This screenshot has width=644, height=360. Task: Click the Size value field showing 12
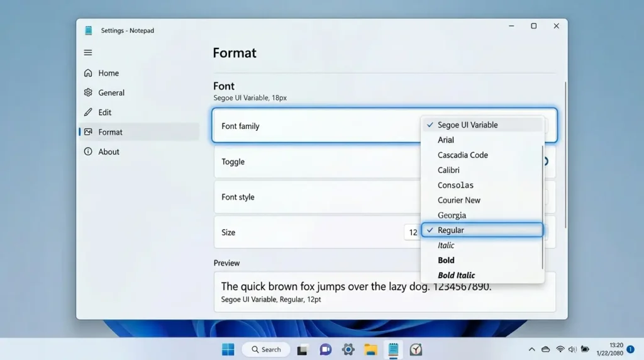point(413,233)
